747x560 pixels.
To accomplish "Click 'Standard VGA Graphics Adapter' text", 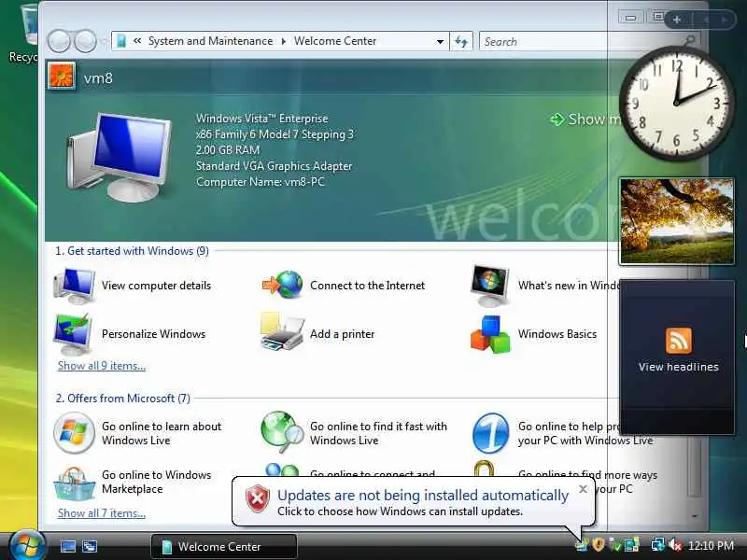I will (x=274, y=166).
